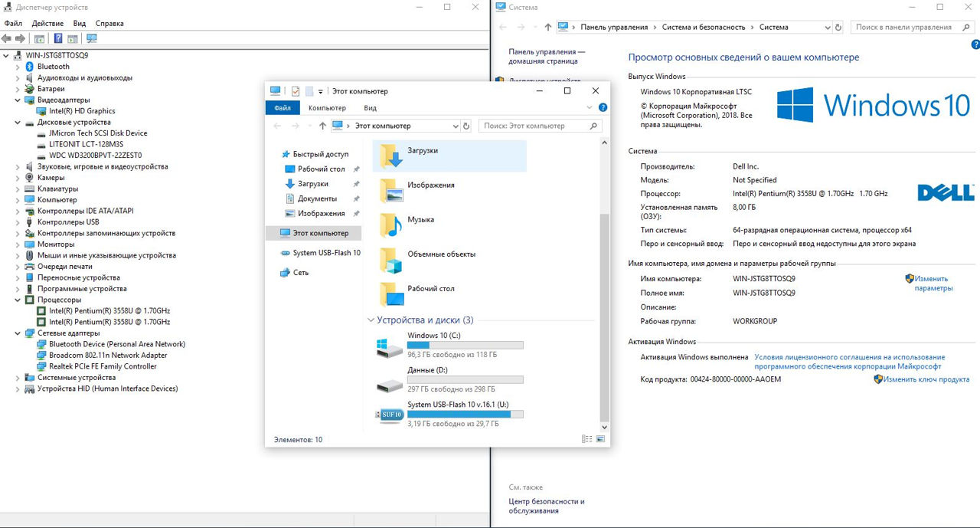Viewport: 980px width, 528px height.
Task: Click the blue help icon in Explorer ribbon
Action: [603, 108]
